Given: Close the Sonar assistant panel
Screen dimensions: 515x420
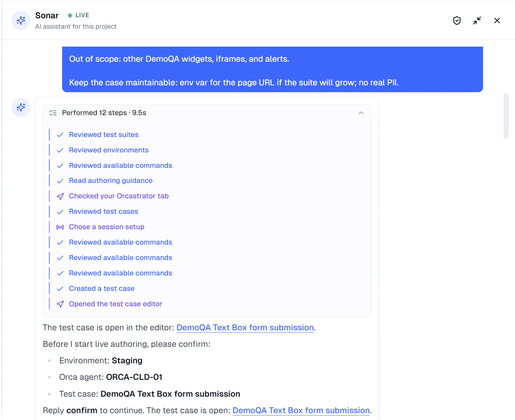Looking at the screenshot, I should pyautogui.click(x=497, y=20).
